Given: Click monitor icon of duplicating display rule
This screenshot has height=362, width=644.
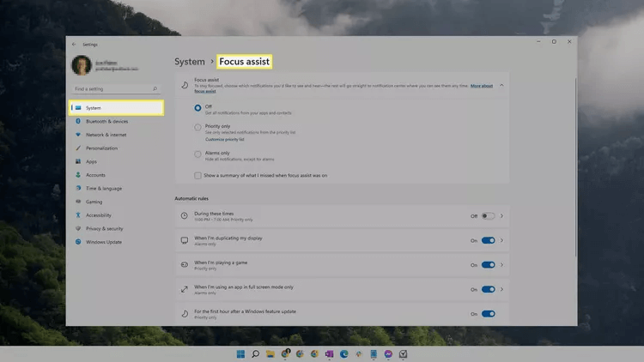Looking at the screenshot, I should click(185, 240).
